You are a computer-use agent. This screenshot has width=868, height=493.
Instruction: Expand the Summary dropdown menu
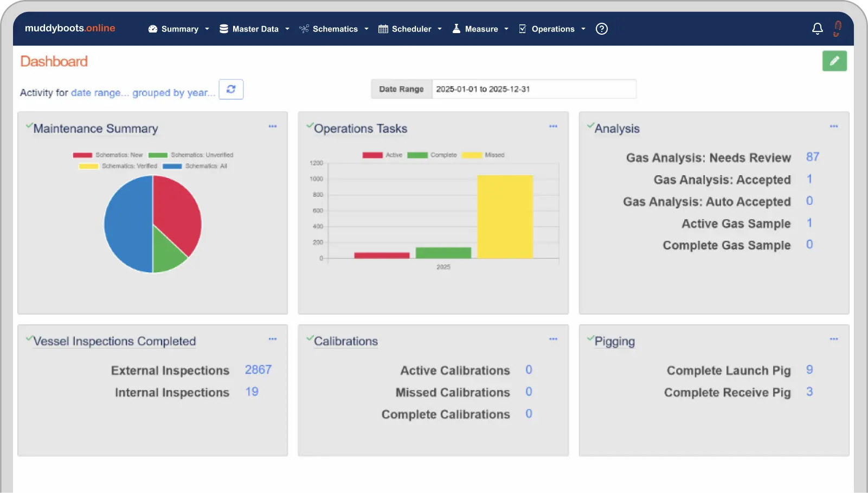179,29
